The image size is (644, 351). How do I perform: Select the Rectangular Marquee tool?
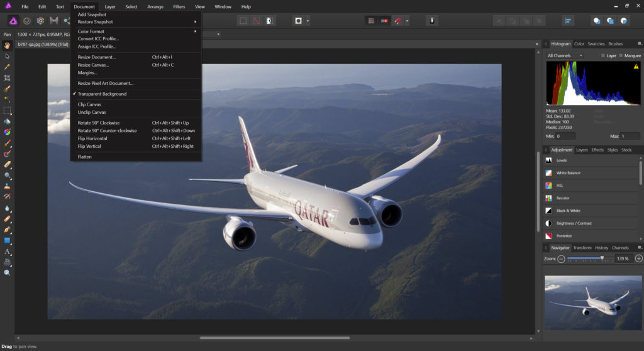[7, 111]
